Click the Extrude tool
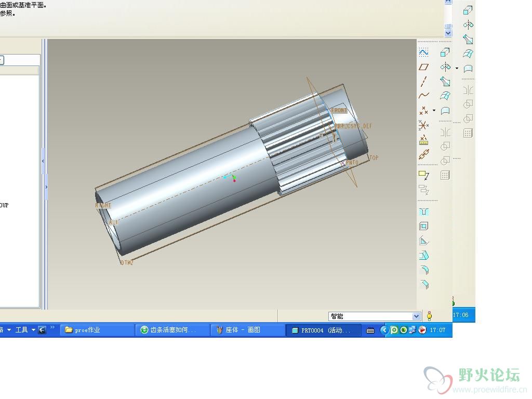 (445, 52)
